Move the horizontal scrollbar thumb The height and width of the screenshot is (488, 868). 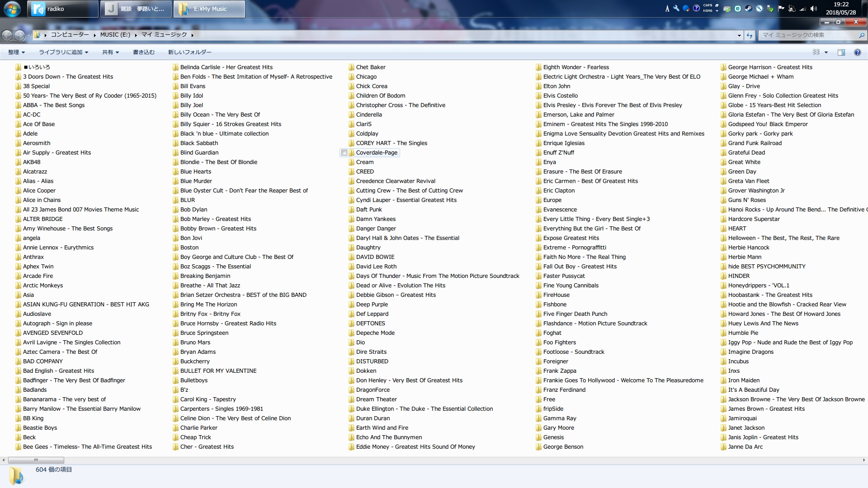[36, 460]
